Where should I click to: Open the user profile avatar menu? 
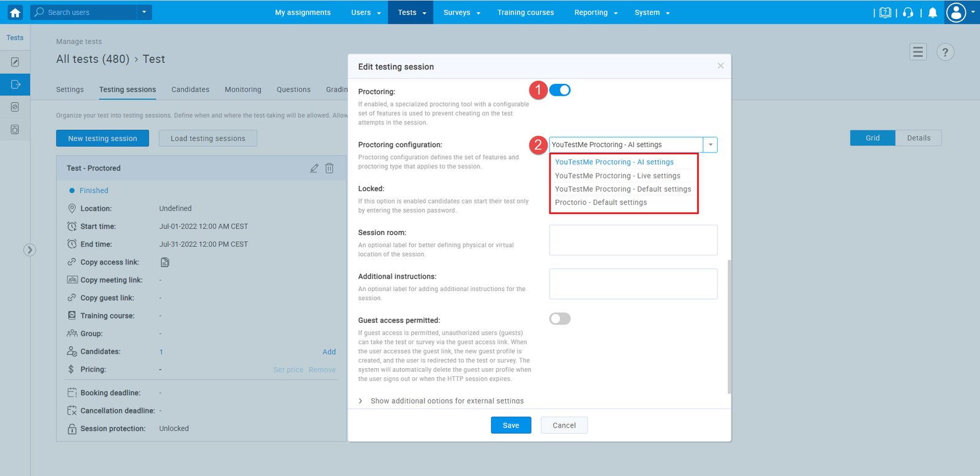956,12
